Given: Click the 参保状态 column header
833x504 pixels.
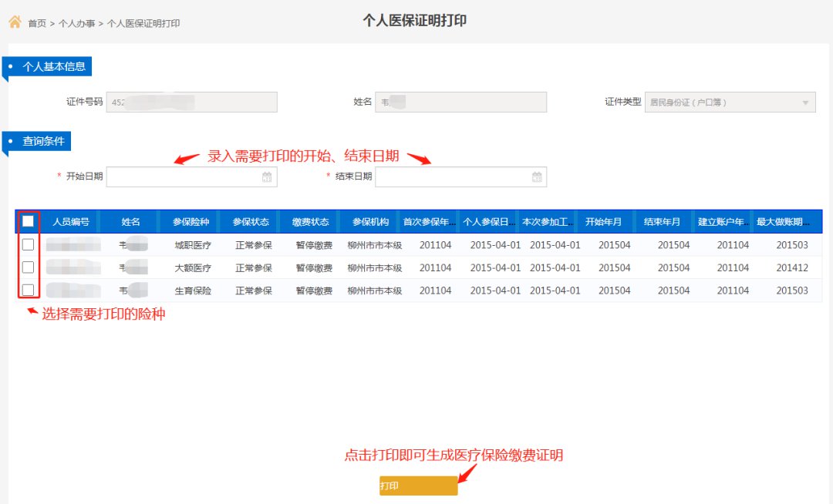Looking at the screenshot, I should pos(252,222).
